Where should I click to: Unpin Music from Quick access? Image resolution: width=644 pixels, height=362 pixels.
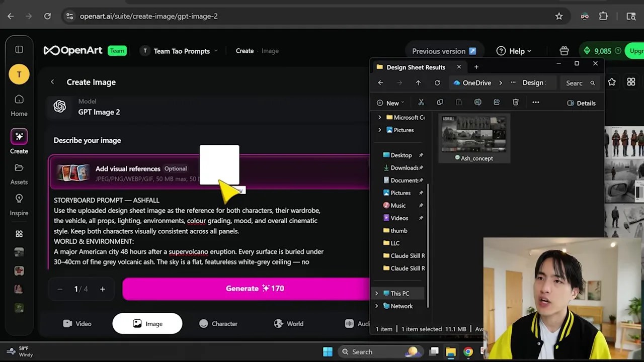[421, 206]
